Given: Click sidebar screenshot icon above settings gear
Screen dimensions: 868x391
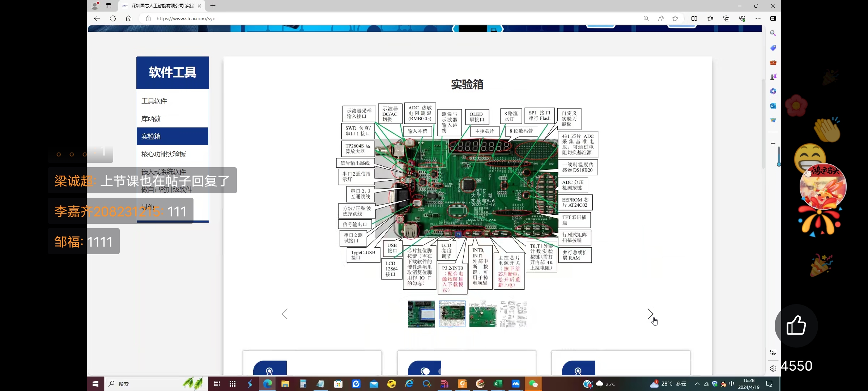Looking at the screenshot, I should pos(773,352).
